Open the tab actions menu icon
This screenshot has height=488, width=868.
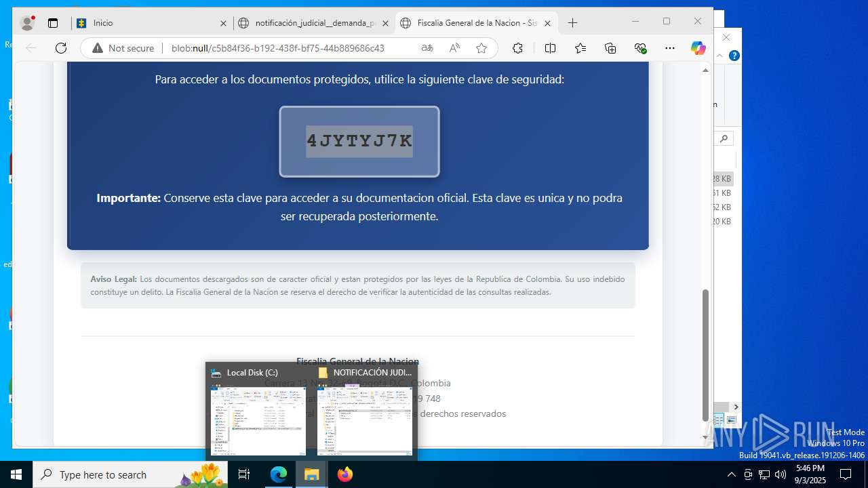click(x=53, y=23)
